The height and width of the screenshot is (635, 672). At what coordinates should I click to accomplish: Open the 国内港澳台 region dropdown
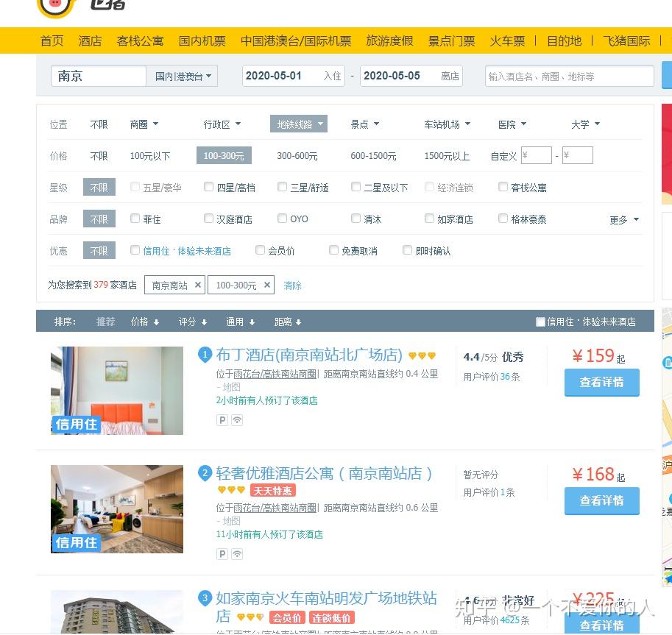pos(182,77)
